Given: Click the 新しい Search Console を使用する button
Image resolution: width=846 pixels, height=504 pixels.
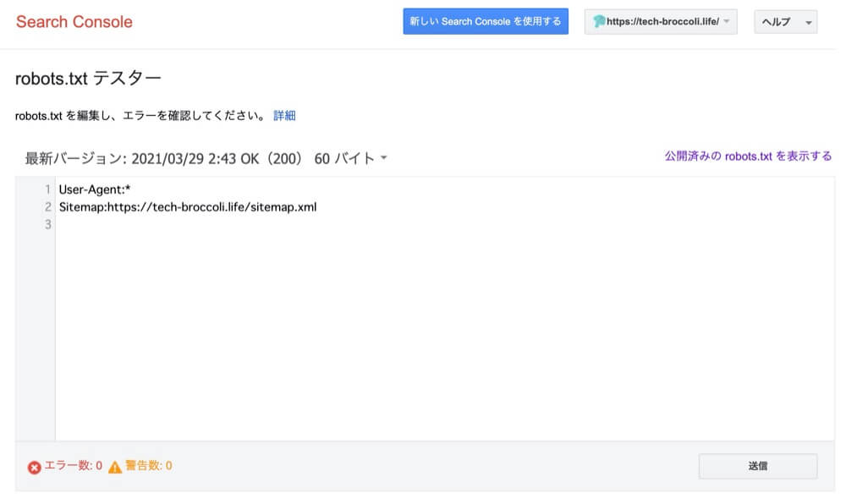Looking at the screenshot, I should click(x=486, y=21).
